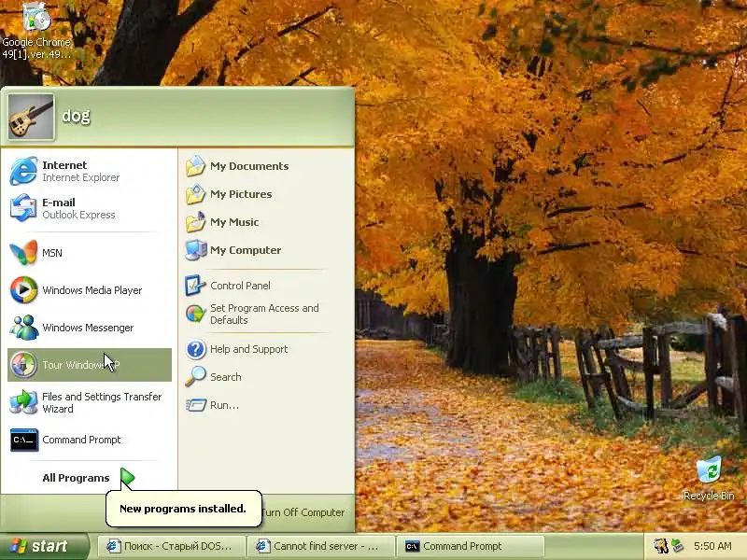Open My Pictures folder icon

coord(195,194)
